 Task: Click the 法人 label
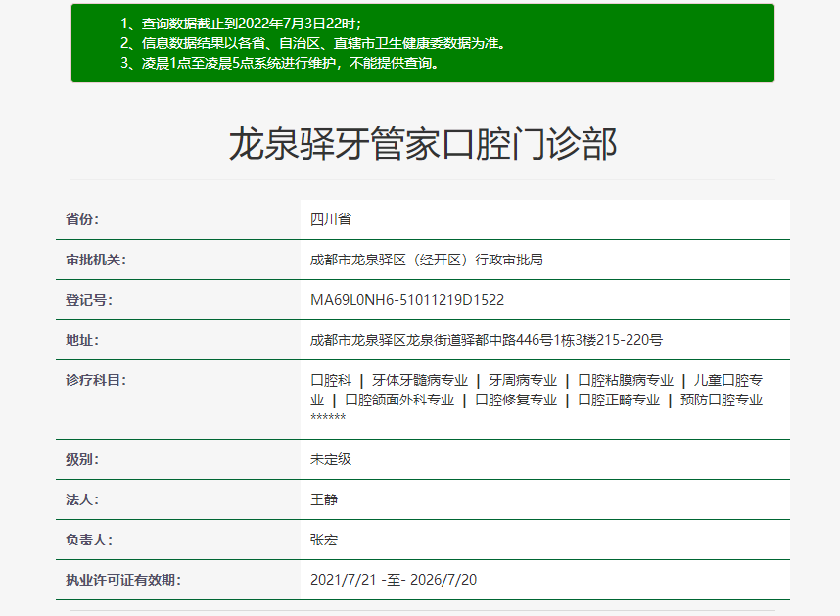pyautogui.click(x=82, y=499)
